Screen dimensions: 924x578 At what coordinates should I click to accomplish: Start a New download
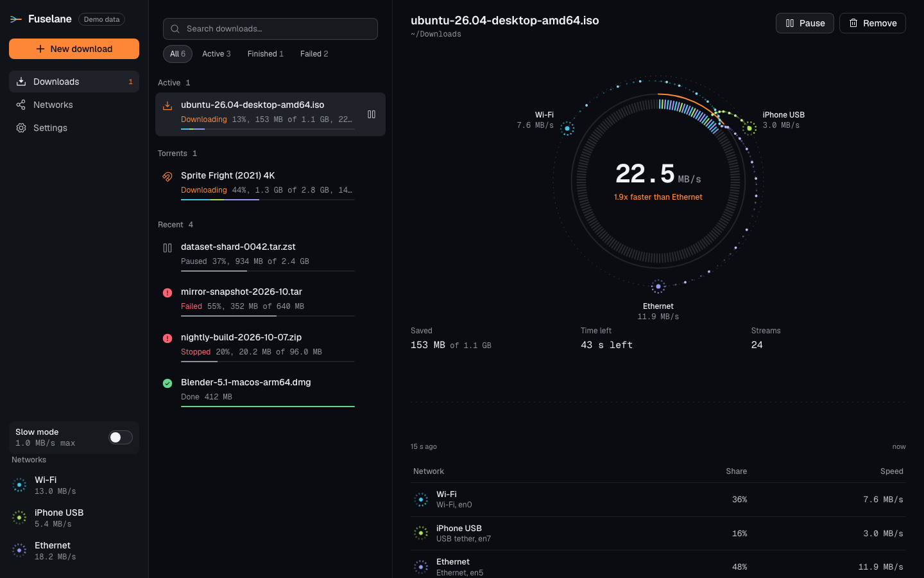point(74,49)
